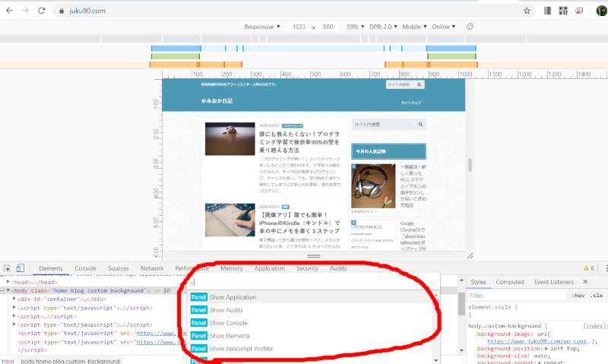
Task: Choose Show JavaScript Profiler command
Action: [x=311, y=348]
